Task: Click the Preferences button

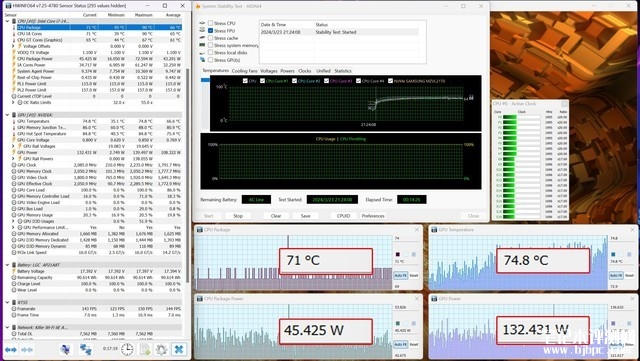Action: (373, 216)
